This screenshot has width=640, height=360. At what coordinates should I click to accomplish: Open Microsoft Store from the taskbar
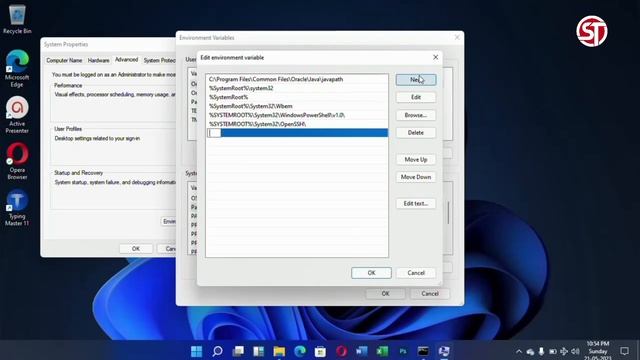pos(320,351)
